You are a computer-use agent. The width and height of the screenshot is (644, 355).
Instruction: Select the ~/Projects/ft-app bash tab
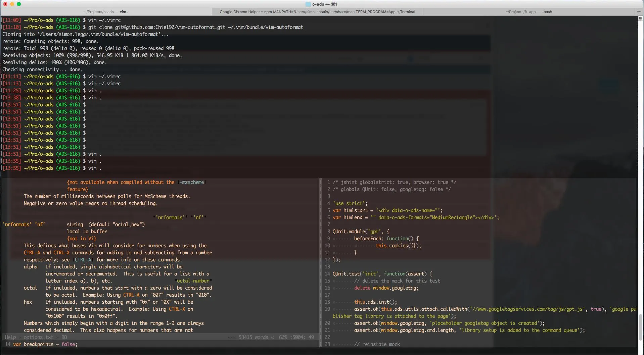coord(528,12)
